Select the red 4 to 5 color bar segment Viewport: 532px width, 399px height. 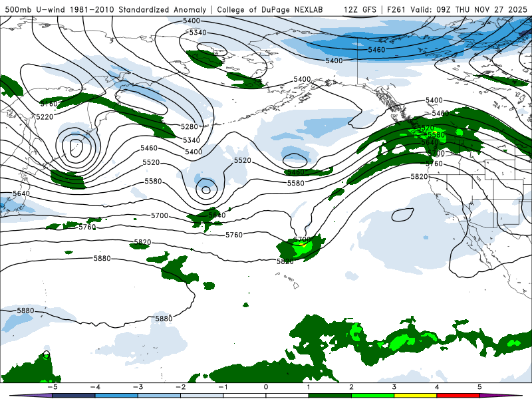(x=458, y=396)
